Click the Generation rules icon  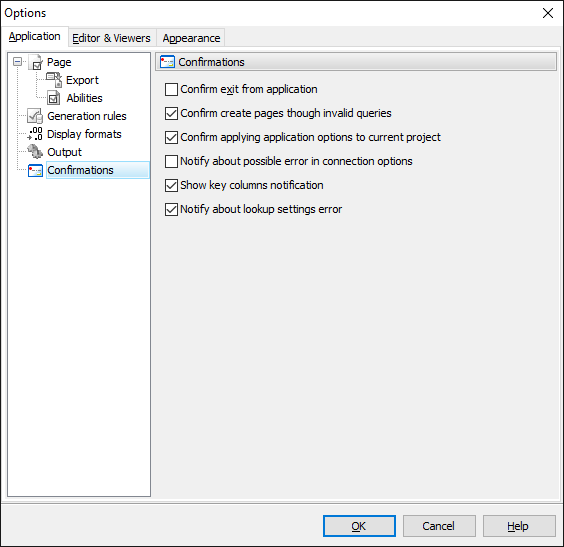click(35, 116)
